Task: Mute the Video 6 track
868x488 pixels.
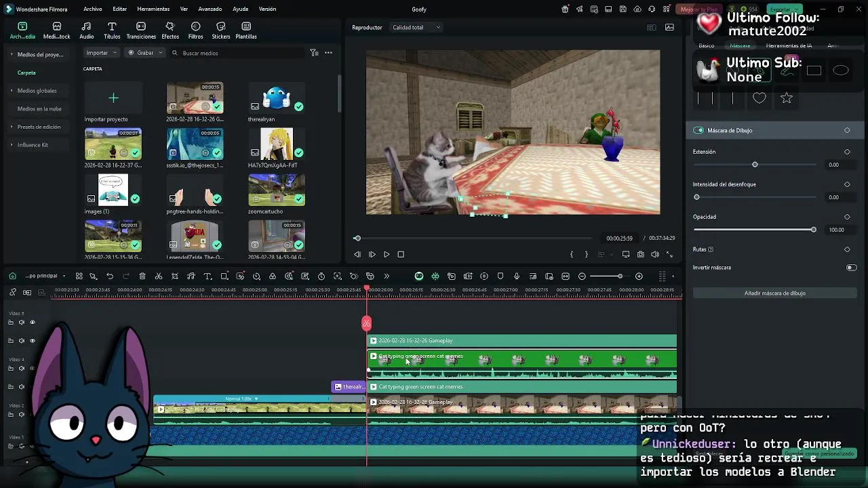Action: (x=21, y=322)
